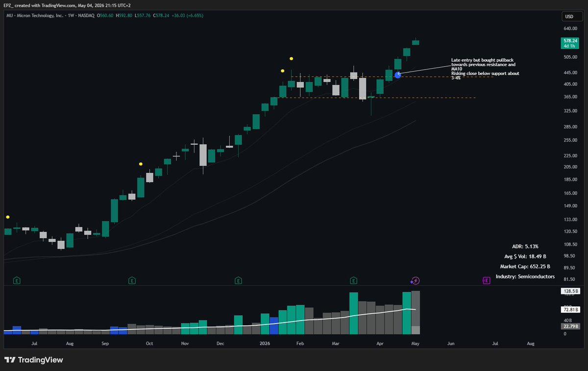Click the TradingView logo
The width and height of the screenshot is (588, 371).
point(34,360)
